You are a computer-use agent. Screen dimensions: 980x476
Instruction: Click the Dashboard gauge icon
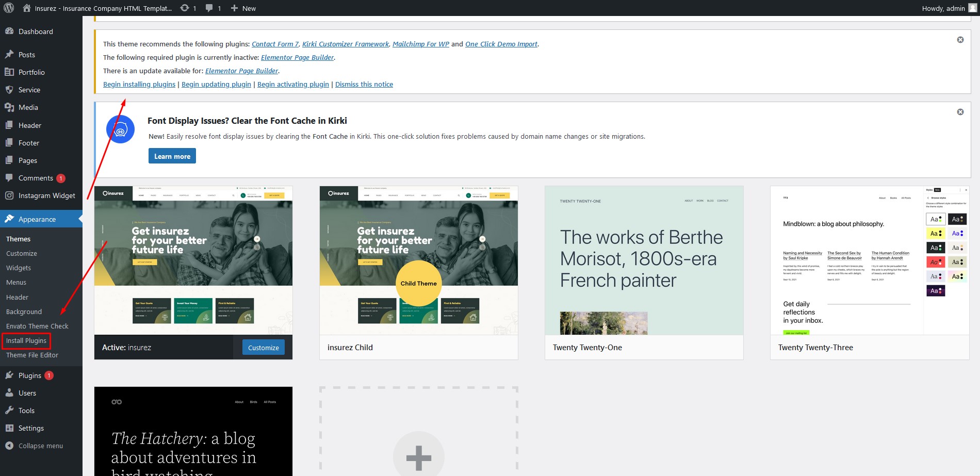[x=9, y=31]
